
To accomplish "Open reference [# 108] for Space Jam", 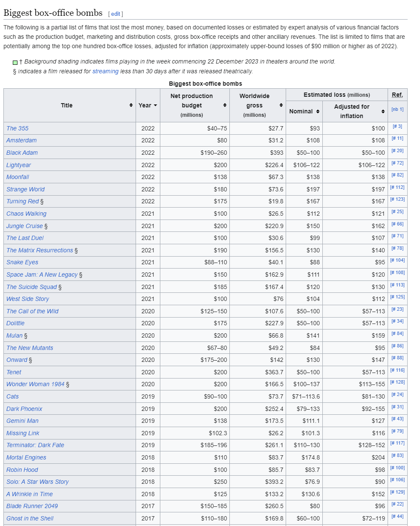I will coord(397,273).
